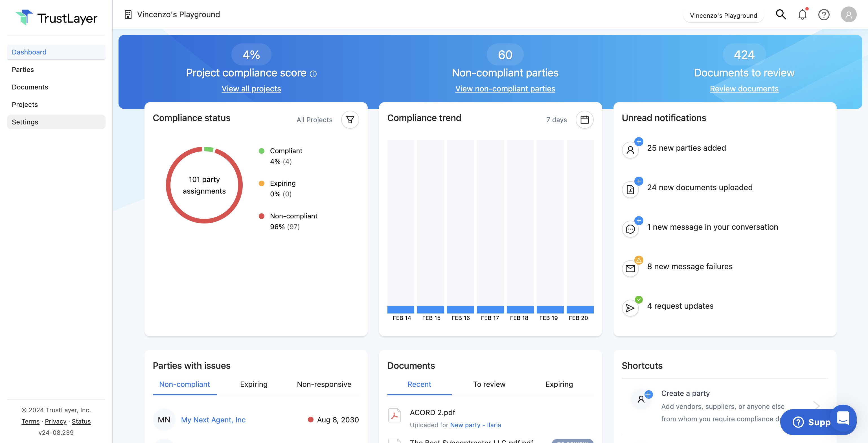
Task: Select the Non-responsive parties tab
Action: [x=323, y=384]
